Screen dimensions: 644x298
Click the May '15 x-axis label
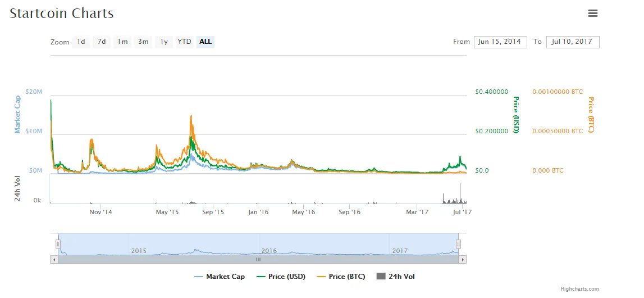click(167, 212)
